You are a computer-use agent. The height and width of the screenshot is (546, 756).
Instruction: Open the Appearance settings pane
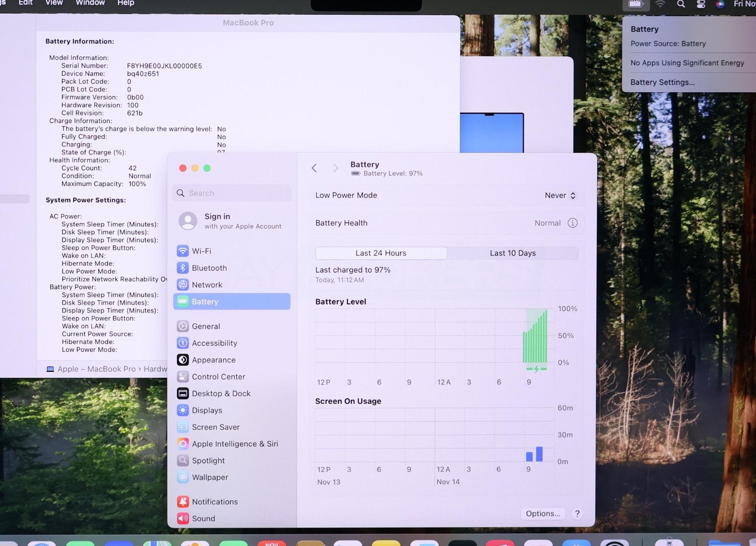click(213, 360)
